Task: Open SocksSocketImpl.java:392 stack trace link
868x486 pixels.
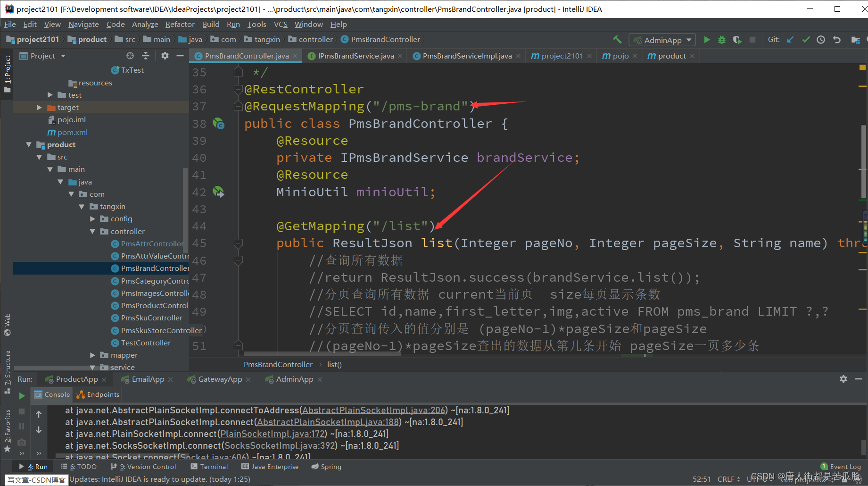Action: point(280,446)
